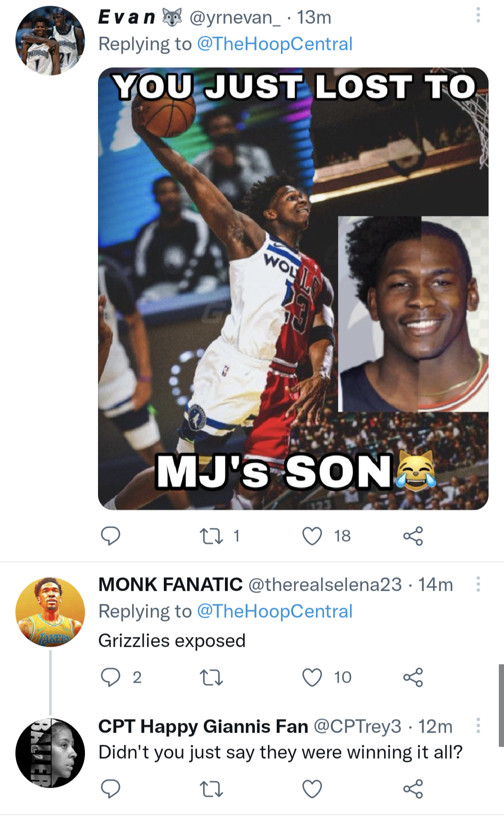Reply to Evan's meme tweet

(x=111, y=536)
